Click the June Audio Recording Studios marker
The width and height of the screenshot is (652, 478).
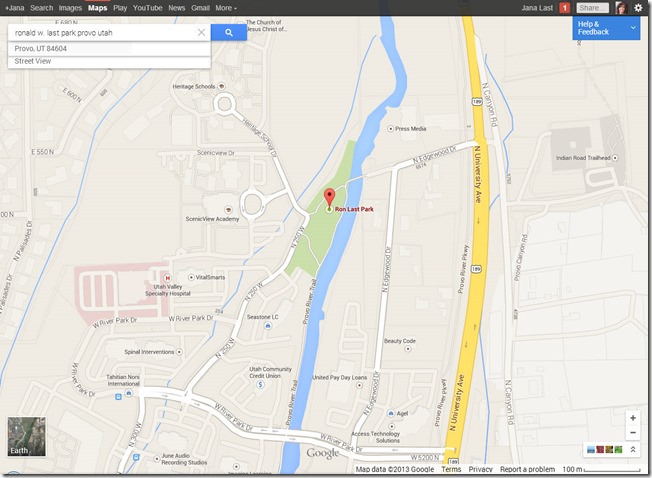point(157,459)
